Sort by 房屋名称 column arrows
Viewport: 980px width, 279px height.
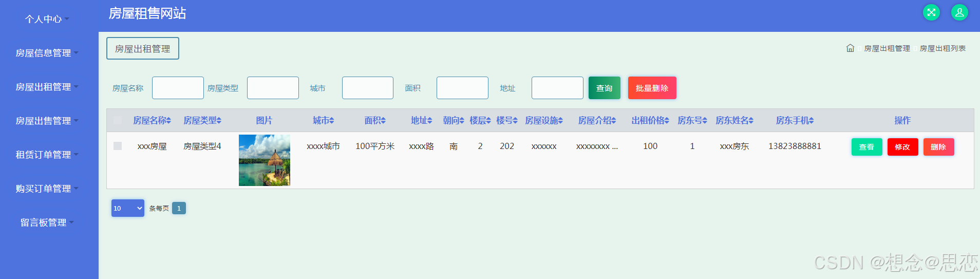coord(168,120)
